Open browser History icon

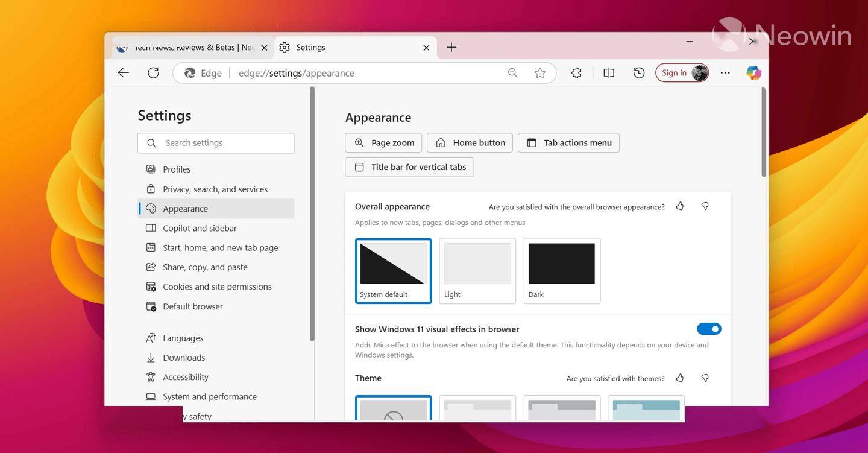(639, 73)
